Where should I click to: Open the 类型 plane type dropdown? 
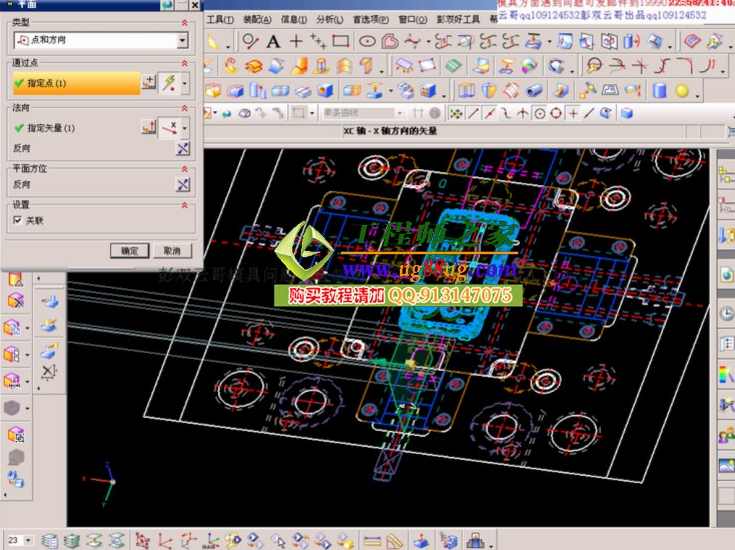pyautogui.click(x=182, y=41)
